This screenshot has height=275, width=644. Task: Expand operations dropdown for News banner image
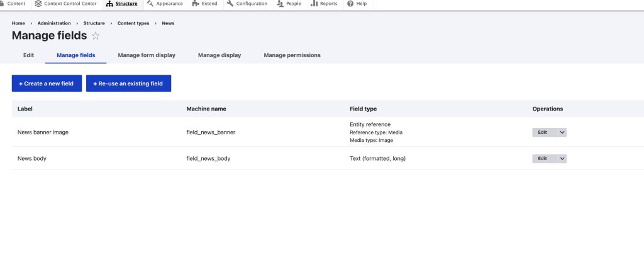point(562,132)
